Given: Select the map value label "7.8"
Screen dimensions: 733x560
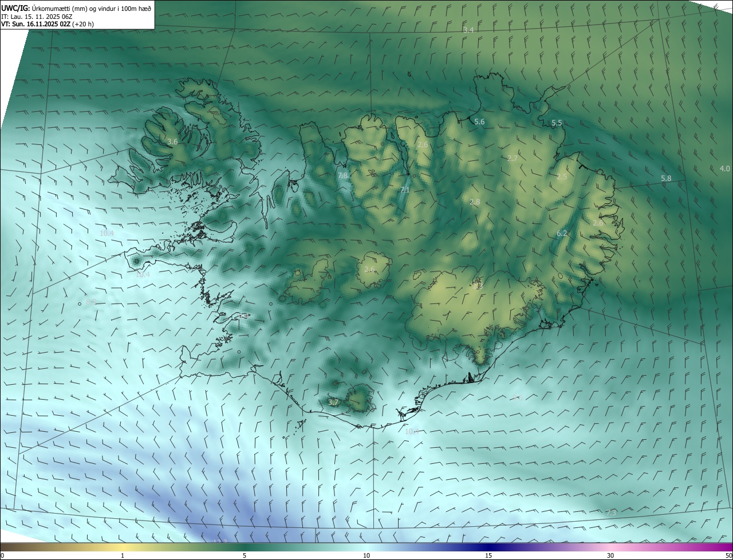Looking at the screenshot, I should click(x=343, y=175).
